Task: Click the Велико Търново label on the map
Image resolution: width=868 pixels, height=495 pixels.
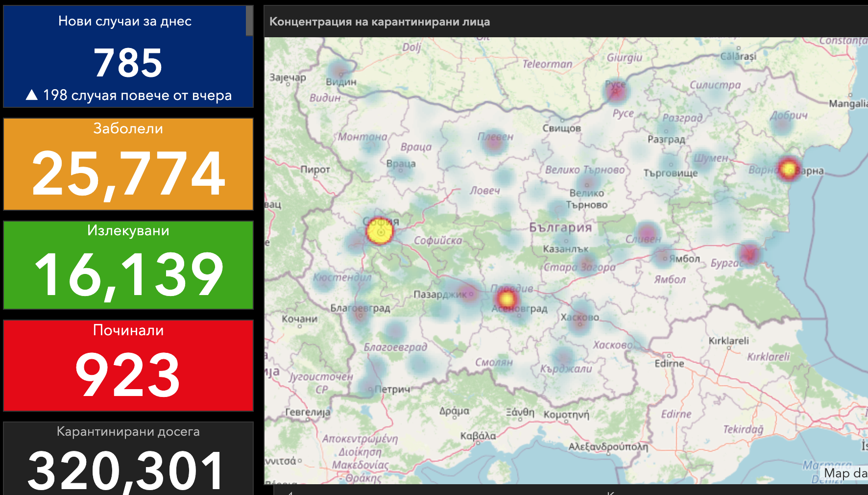Action: click(585, 170)
